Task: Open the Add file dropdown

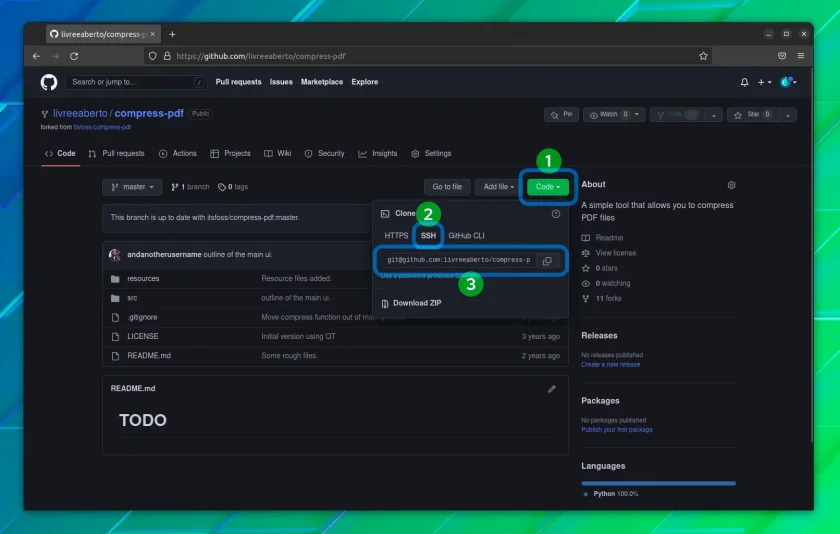Action: point(498,187)
